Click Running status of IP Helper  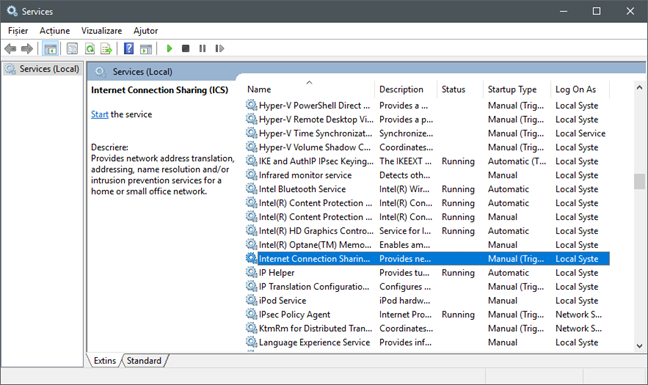click(x=458, y=273)
